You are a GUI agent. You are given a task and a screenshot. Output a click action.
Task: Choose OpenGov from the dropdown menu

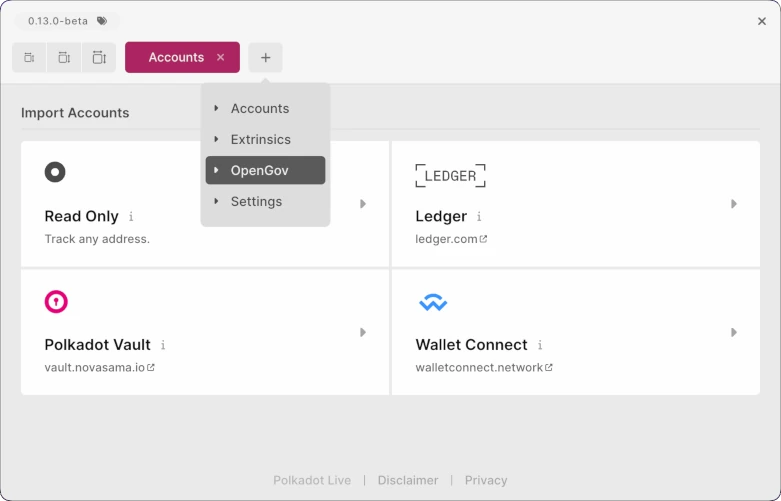pyautogui.click(x=265, y=170)
